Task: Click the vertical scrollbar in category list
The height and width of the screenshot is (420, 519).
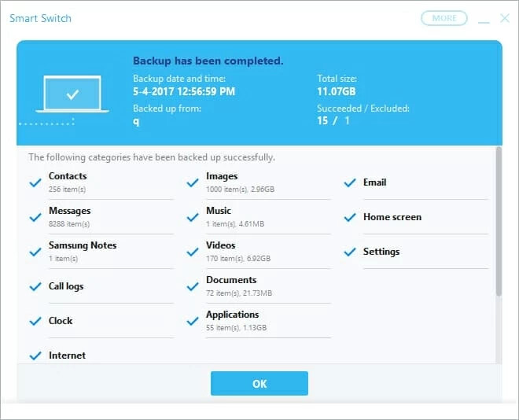Action: click(x=498, y=222)
